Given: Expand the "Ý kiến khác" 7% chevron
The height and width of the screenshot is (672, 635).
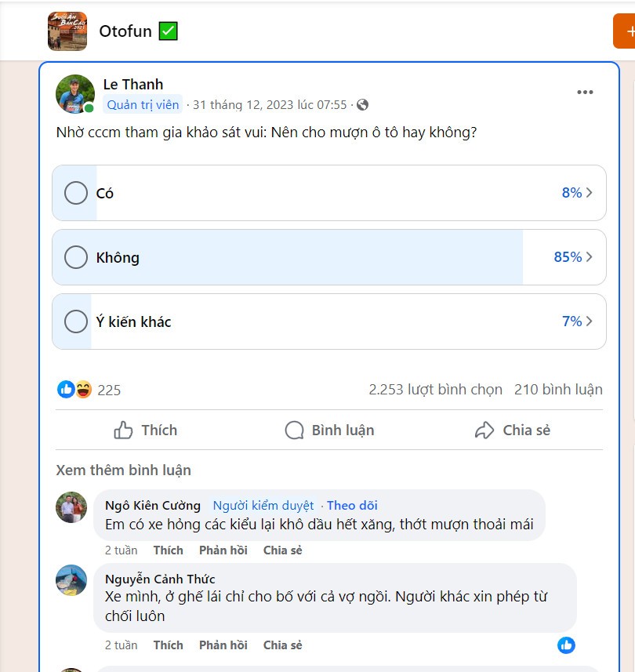Looking at the screenshot, I should click(x=590, y=321).
